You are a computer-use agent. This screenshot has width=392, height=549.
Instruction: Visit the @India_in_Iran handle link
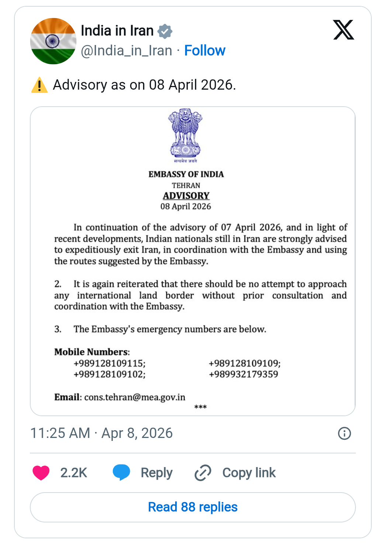pyautogui.click(x=126, y=51)
